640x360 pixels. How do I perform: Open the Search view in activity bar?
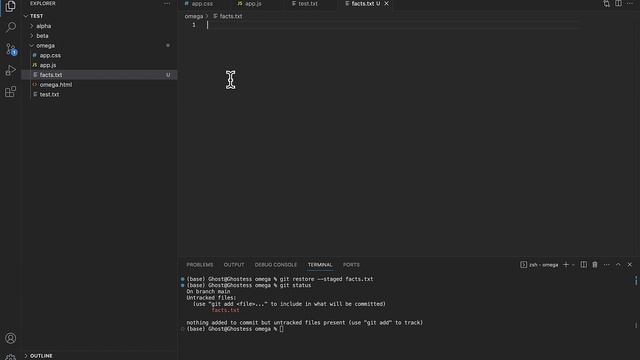click(11, 27)
